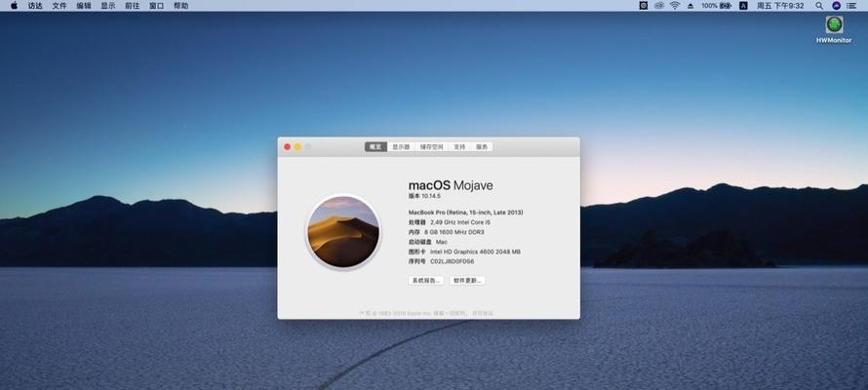Click the macOS Mojave dune image

[x=343, y=232]
